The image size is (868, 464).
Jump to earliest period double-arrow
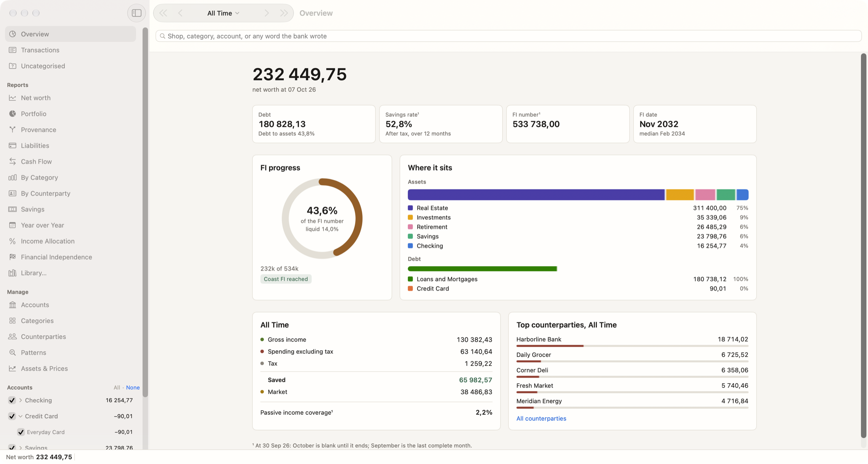[x=163, y=13]
